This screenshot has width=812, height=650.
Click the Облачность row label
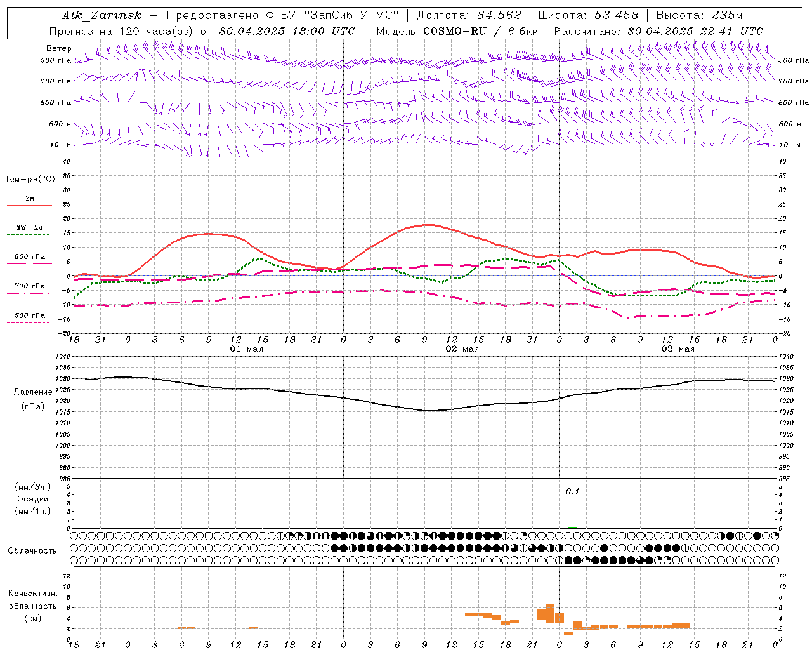click(x=32, y=550)
